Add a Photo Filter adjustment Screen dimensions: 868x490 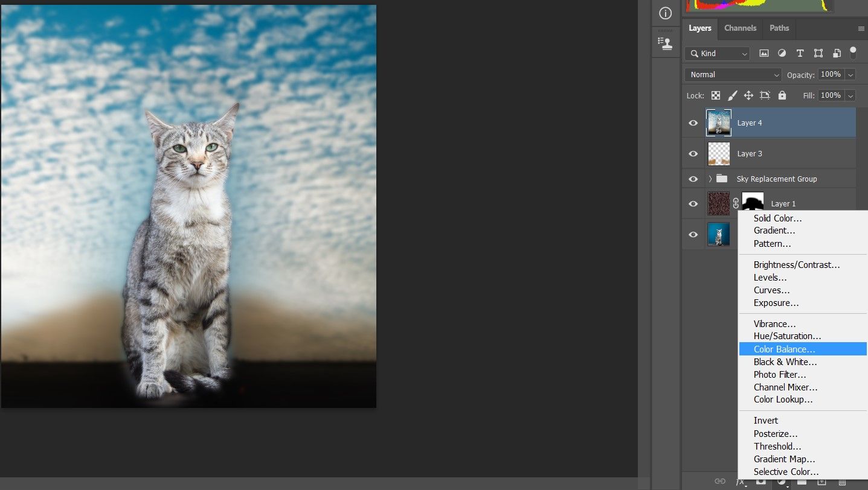(x=803, y=375)
